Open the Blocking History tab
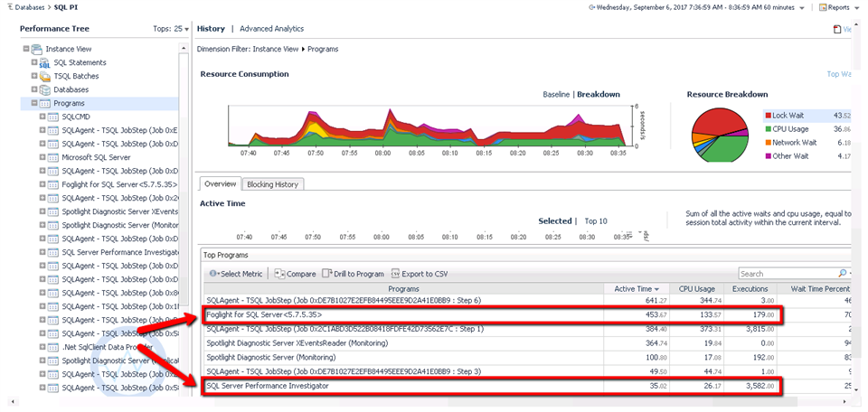Image resolution: width=868 pixels, height=412 pixels. click(272, 184)
